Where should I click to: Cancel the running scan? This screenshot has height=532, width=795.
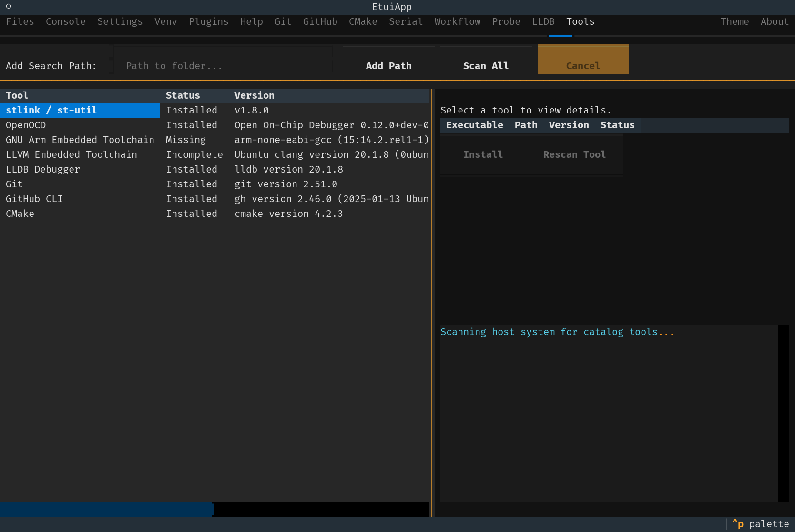583,60
